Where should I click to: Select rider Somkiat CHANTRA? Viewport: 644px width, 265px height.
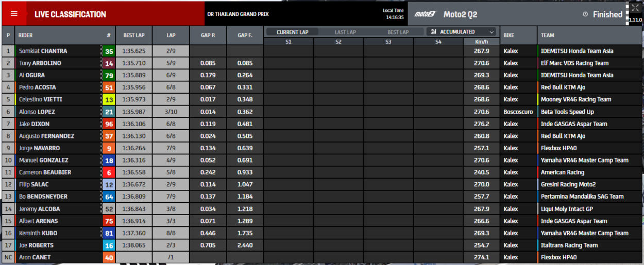pos(43,51)
